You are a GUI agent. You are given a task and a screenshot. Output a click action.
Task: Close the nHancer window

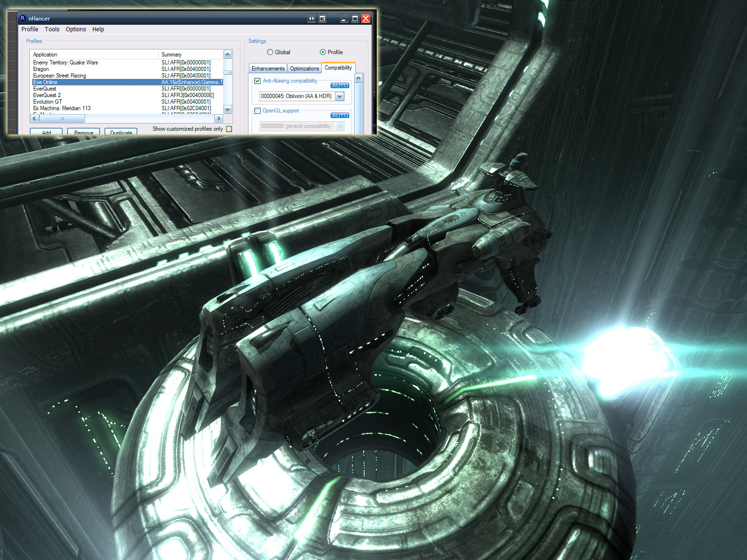click(366, 19)
